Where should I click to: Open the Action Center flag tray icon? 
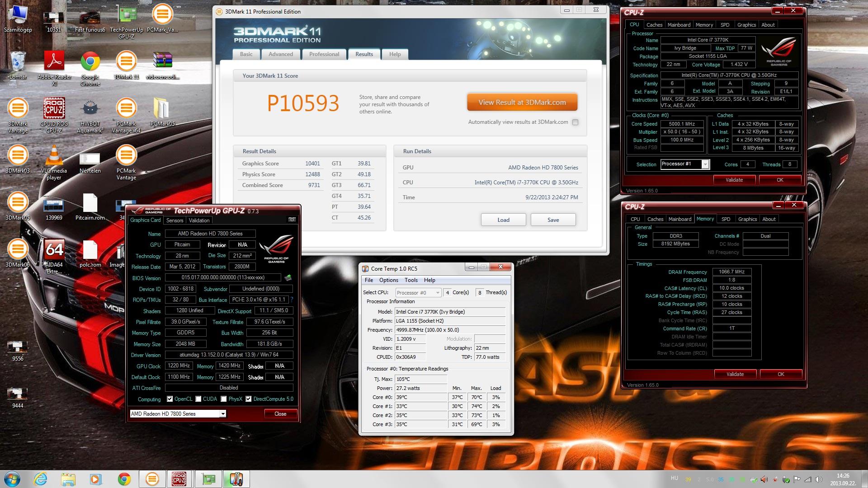click(797, 479)
